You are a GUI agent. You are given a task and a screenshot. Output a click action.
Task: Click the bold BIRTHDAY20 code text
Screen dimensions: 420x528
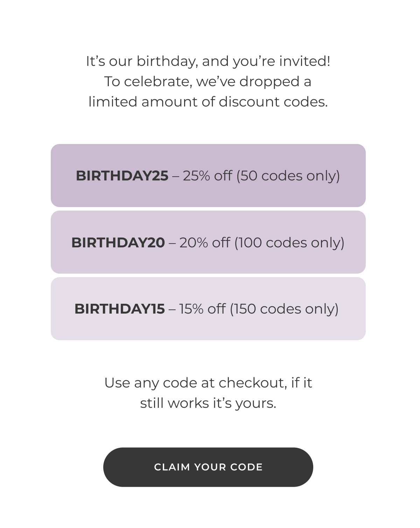tap(118, 242)
